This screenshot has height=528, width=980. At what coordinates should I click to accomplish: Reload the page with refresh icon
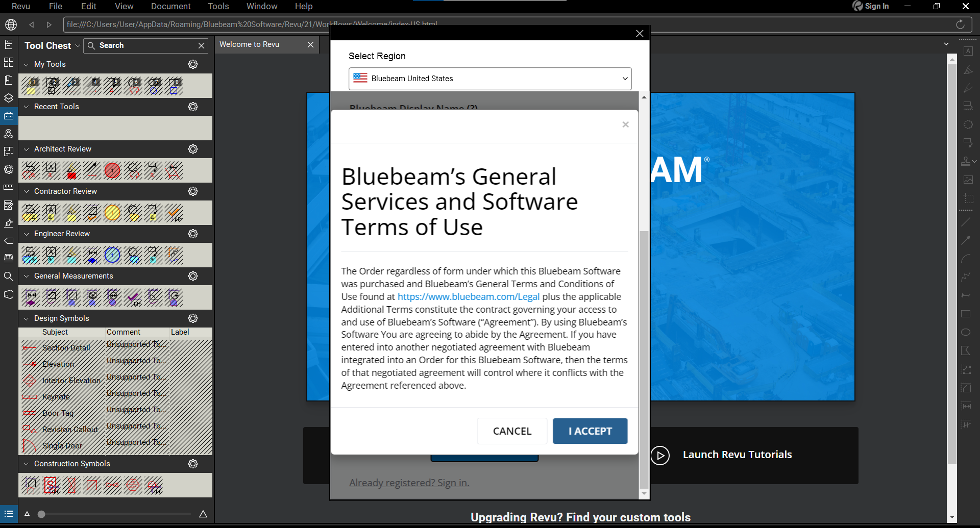click(960, 24)
